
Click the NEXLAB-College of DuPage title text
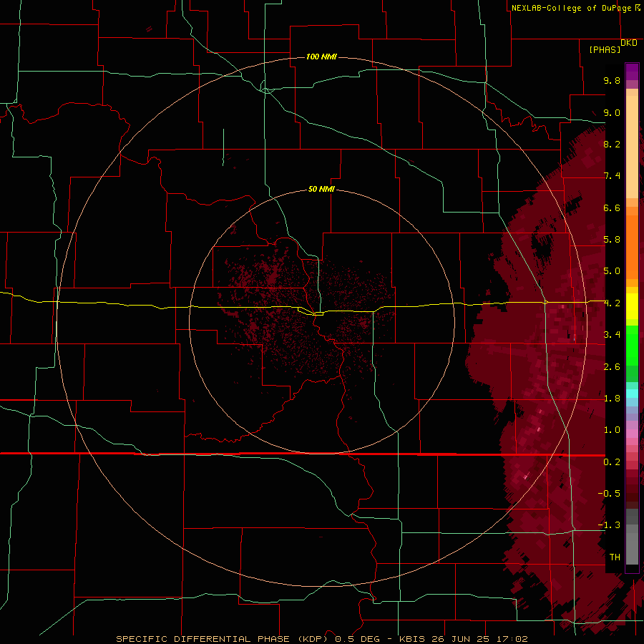tap(571, 8)
